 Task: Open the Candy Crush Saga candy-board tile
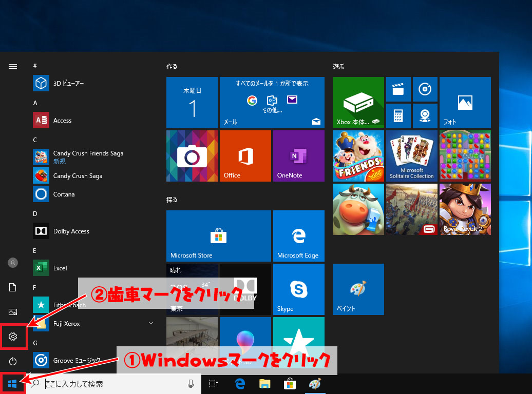(x=465, y=156)
